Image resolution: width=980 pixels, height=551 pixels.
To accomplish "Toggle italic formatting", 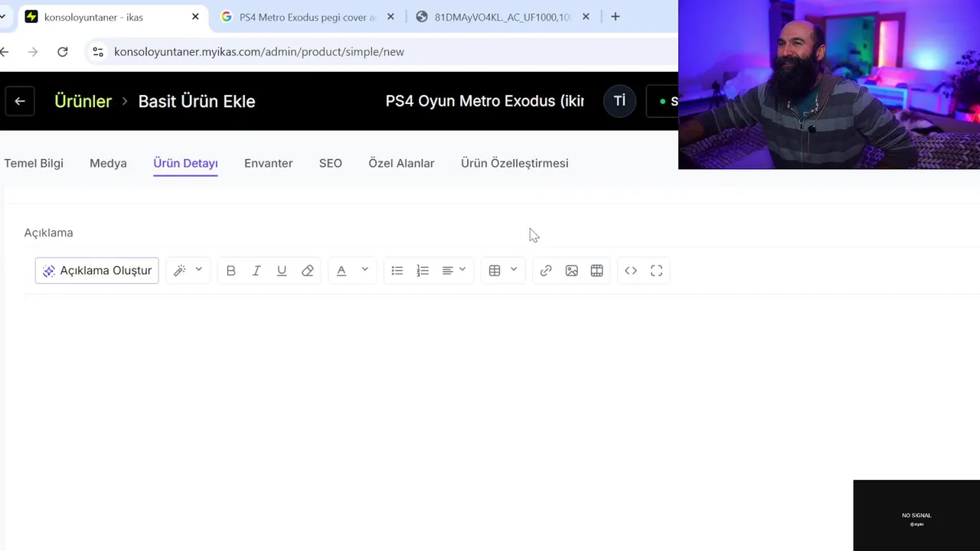I will pos(256,271).
